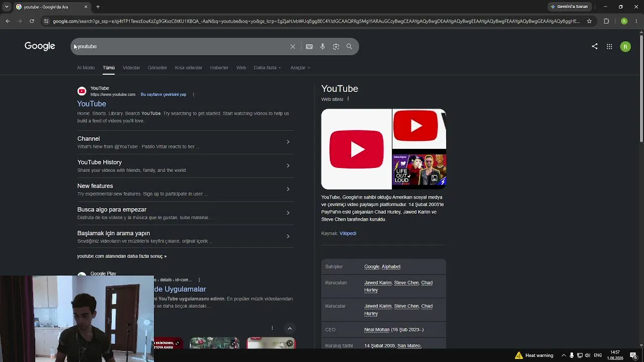Switch to the Videolar tab
Image resolution: width=644 pixels, height=362 pixels.
pos(131,67)
